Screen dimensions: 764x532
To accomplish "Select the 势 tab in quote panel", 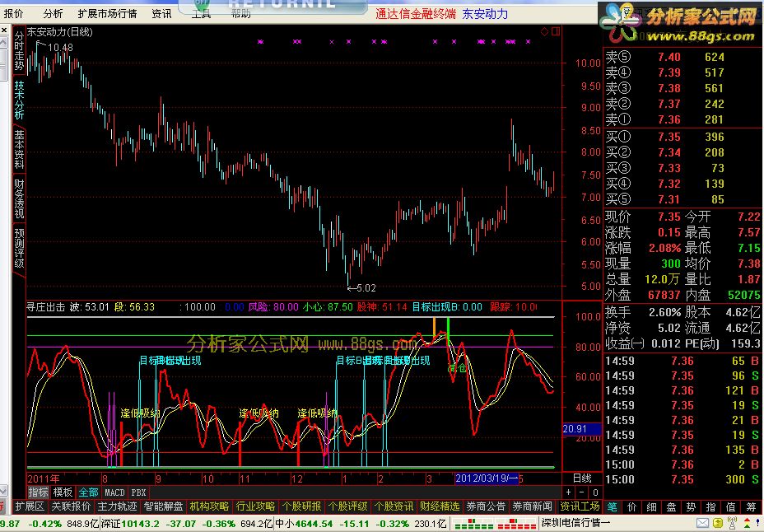I will 691,506.
